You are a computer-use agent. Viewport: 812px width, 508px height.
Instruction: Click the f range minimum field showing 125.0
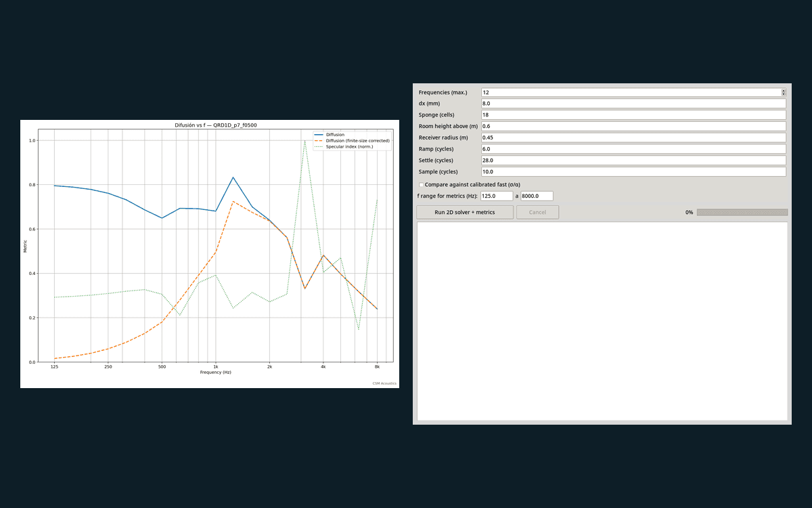[498, 196]
